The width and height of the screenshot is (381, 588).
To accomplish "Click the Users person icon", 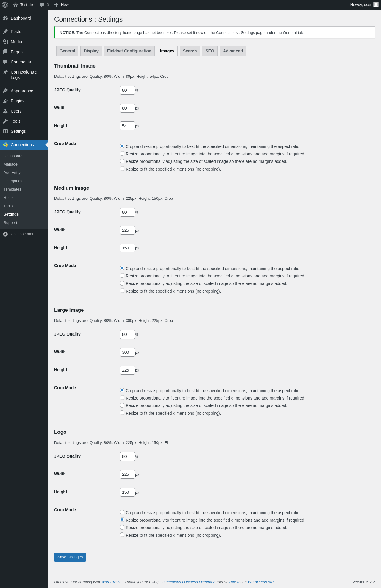I will pyautogui.click(x=5, y=111).
